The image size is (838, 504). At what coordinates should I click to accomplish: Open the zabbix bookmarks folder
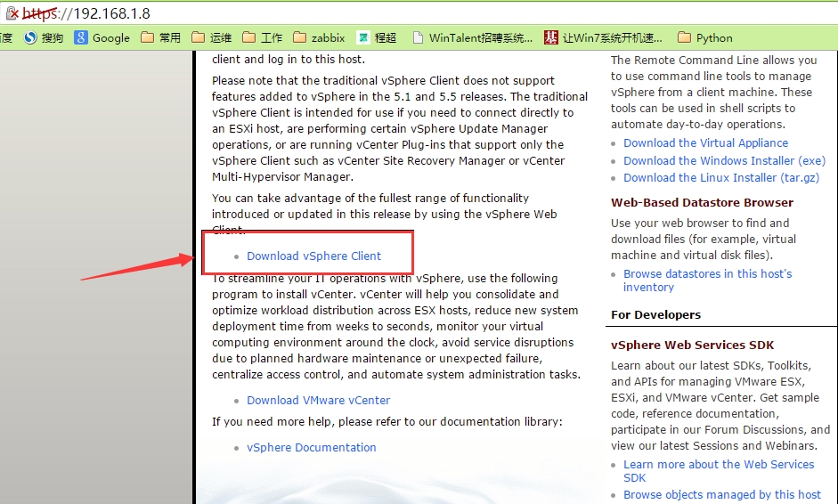pos(319,38)
